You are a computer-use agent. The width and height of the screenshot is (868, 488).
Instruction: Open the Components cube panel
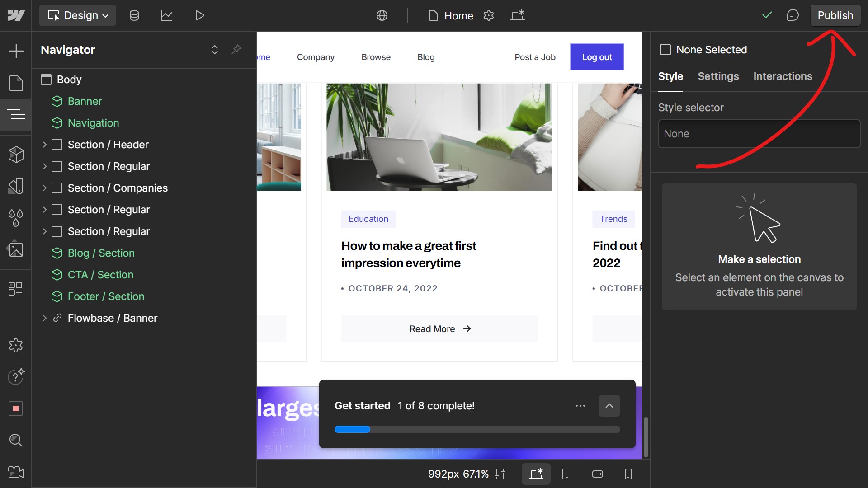[16, 155]
